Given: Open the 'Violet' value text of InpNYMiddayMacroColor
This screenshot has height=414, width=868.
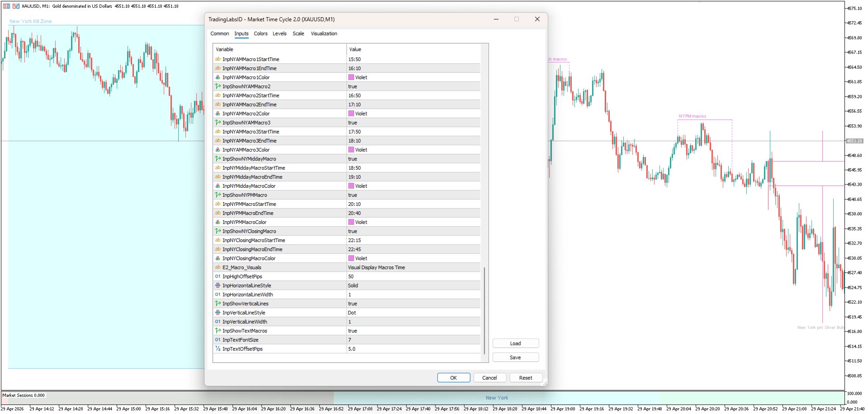Looking at the screenshot, I should (x=361, y=186).
